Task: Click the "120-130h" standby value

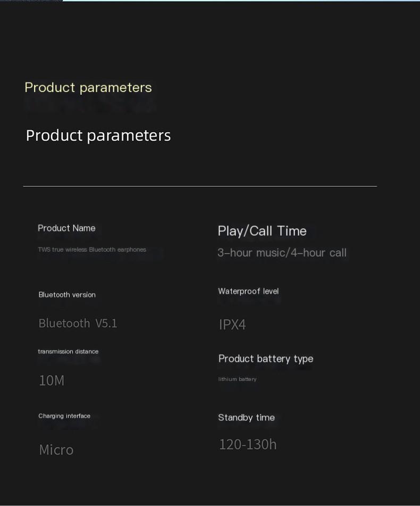Action: point(248,444)
